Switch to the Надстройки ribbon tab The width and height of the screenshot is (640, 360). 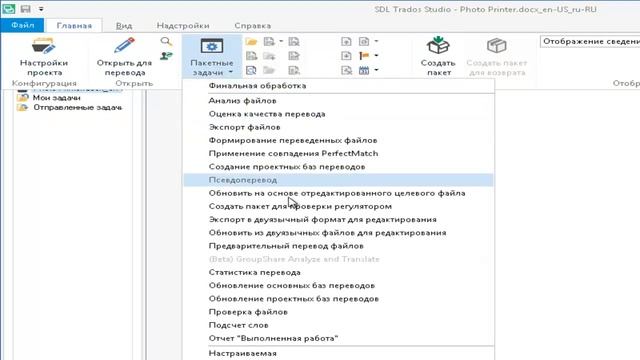click(183, 26)
